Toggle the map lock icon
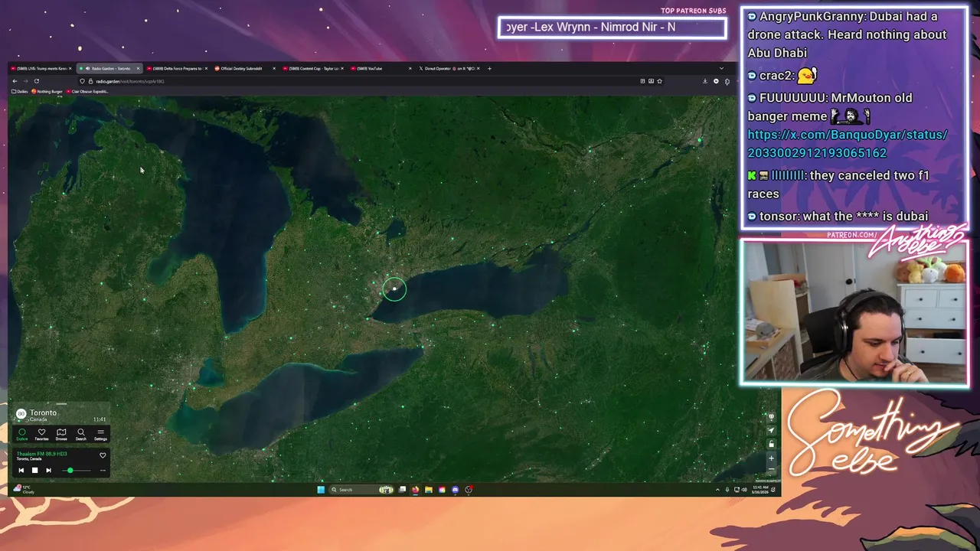Image resolution: width=980 pixels, height=551 pixels. 772,444
